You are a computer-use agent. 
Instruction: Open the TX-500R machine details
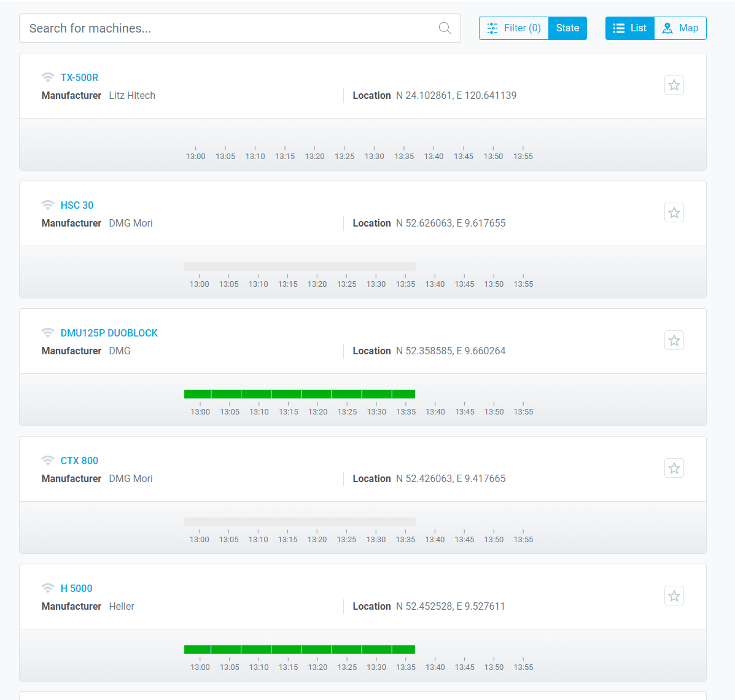coord(79,77)
